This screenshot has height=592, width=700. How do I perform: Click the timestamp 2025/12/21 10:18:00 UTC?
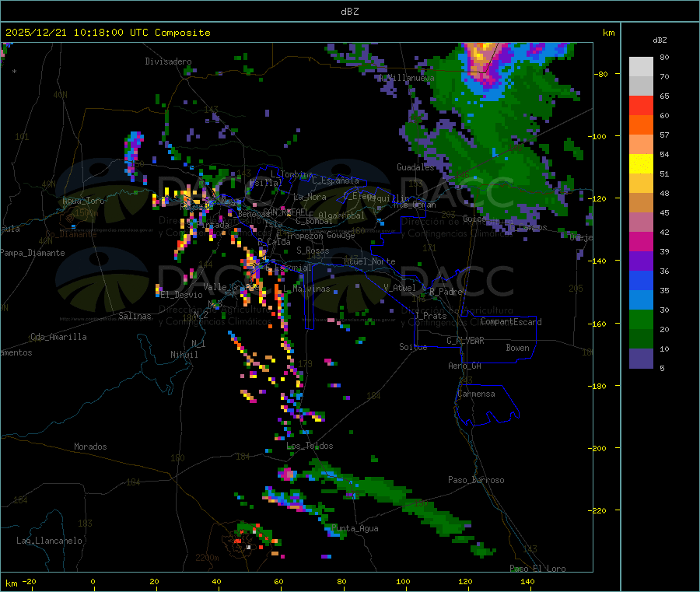77,33
